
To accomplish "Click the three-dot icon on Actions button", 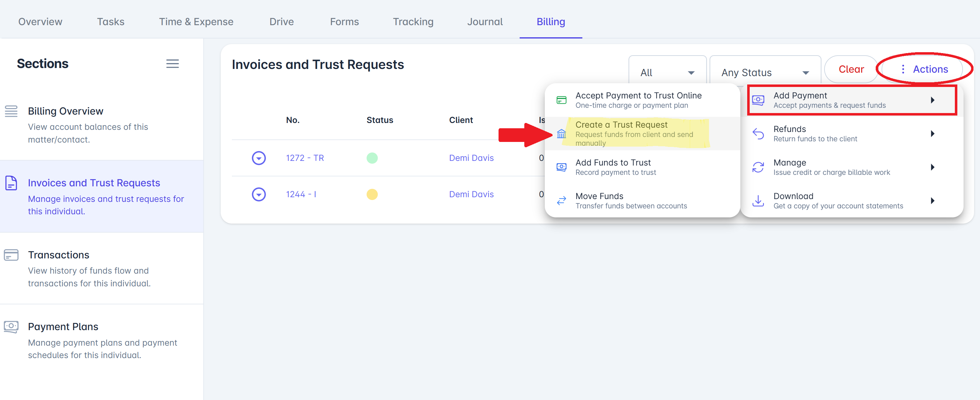I will tap(902, 69).
